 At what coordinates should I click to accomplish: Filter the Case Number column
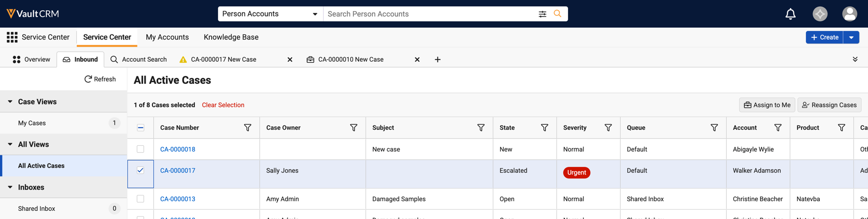(x=247, y=128)
